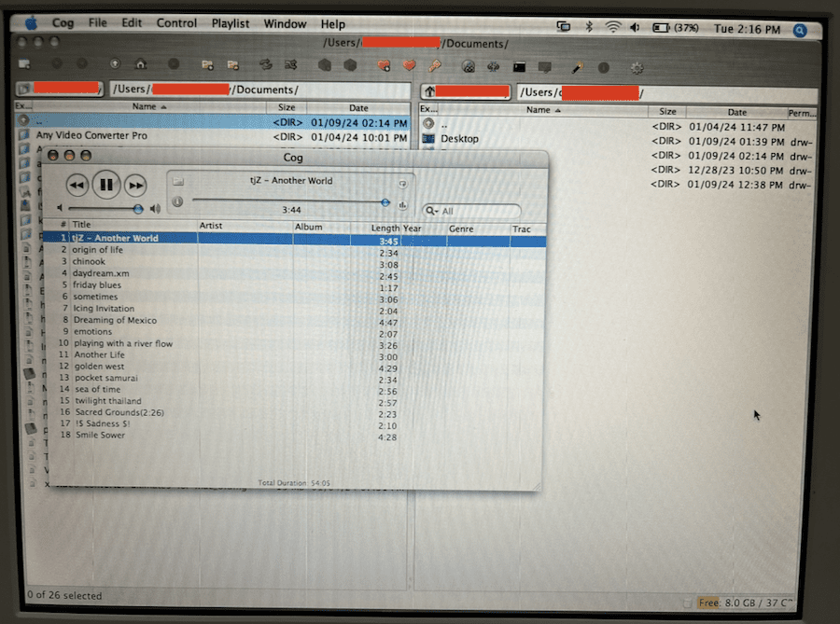The image size is (840, 624).
Task: Toggle the bar-chart button beside the seek bar
Action: pos(402,205)
